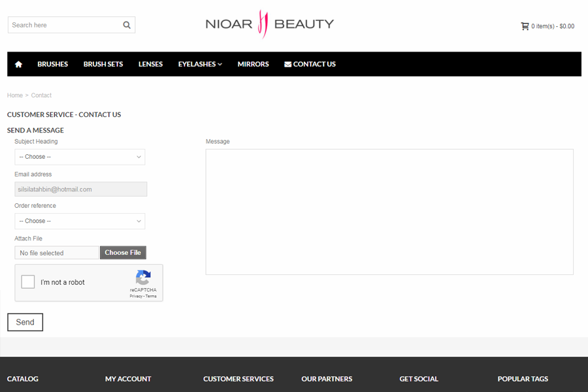Click the reCAPTCHA logo

coord(143,278)
